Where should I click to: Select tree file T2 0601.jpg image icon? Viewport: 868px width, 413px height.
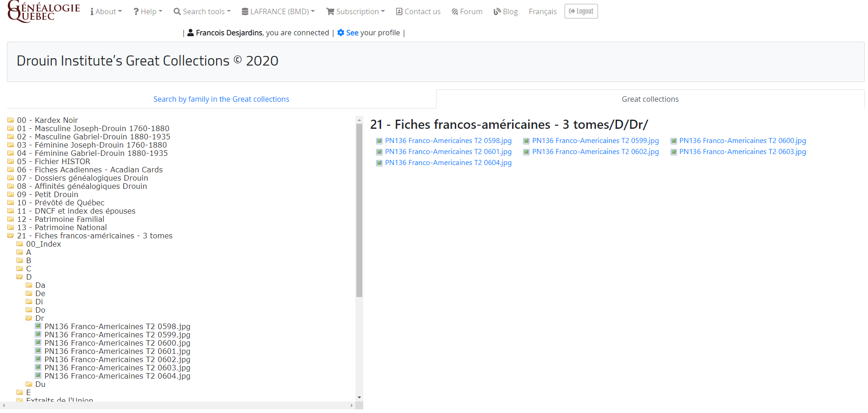[38, 351]
